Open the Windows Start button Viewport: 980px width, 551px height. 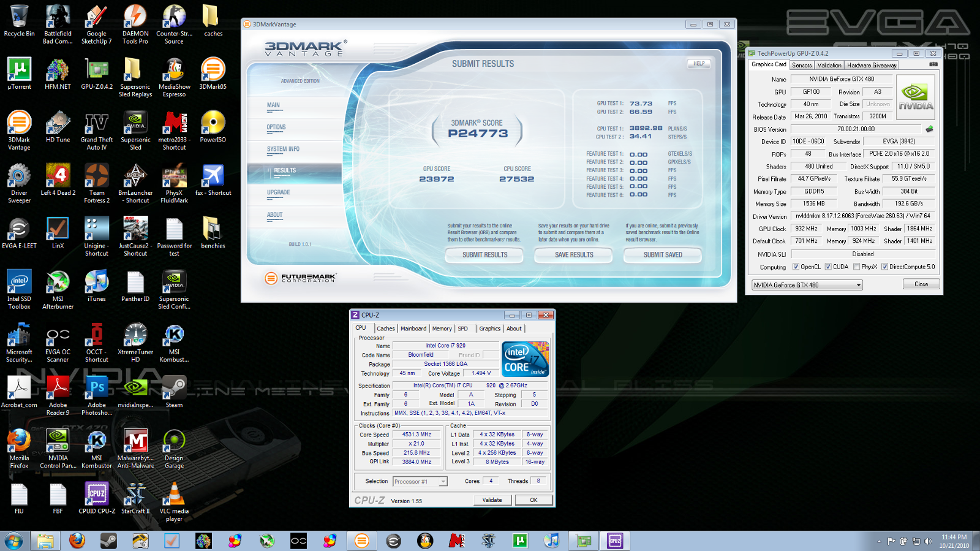(x=13, y=541)
